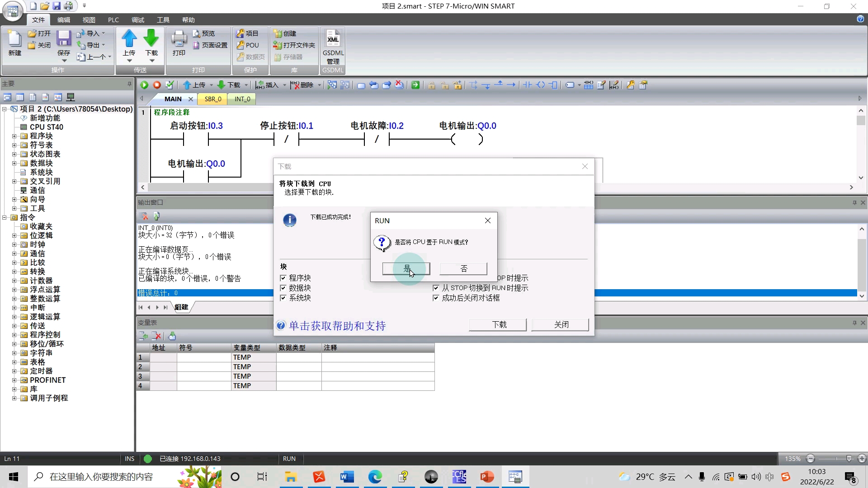Click 是 to set CPU to RUN
This screenshot has height=488, width=868.
click(406, 269)
